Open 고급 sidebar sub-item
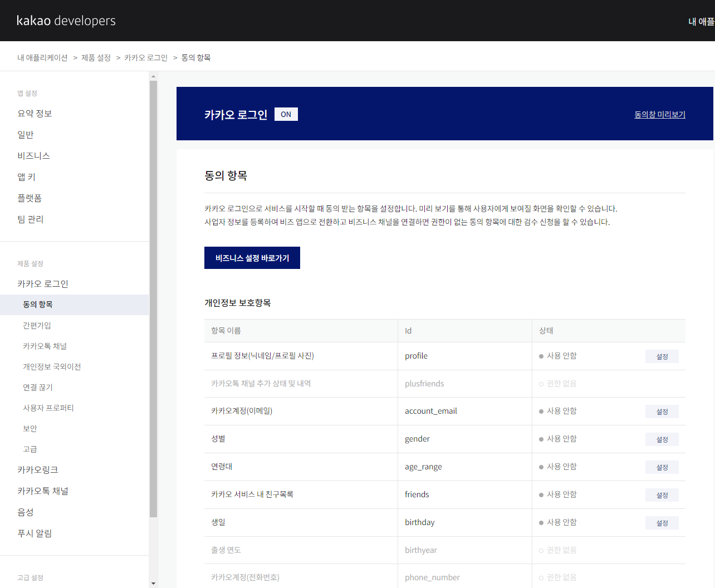 coord(30,449)
